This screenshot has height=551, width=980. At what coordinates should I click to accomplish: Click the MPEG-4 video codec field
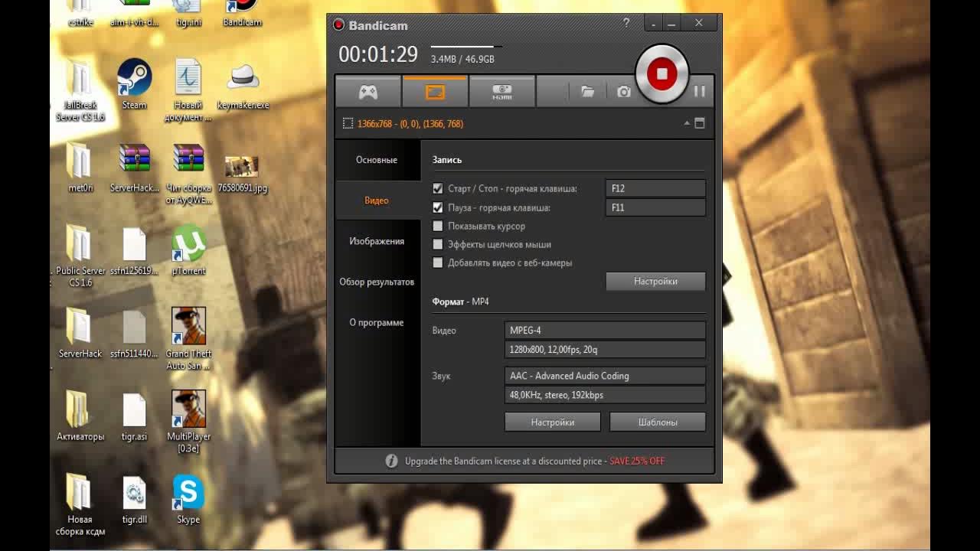[x=605, y=331]
